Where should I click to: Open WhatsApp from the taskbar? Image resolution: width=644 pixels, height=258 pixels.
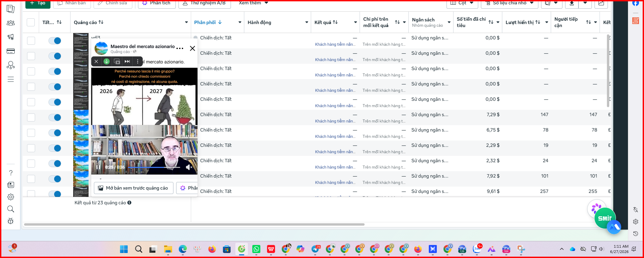coord(256,249)
